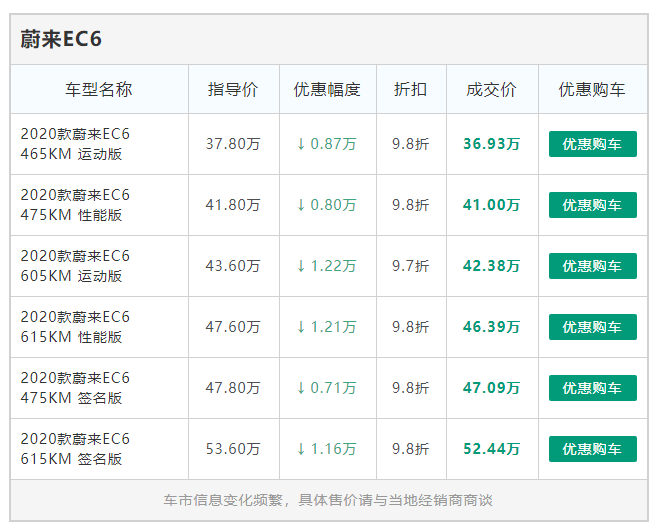Click transaction price 42.38万
Image resolution: width=660 pixels, height=532 pixels.
(492, 266)
